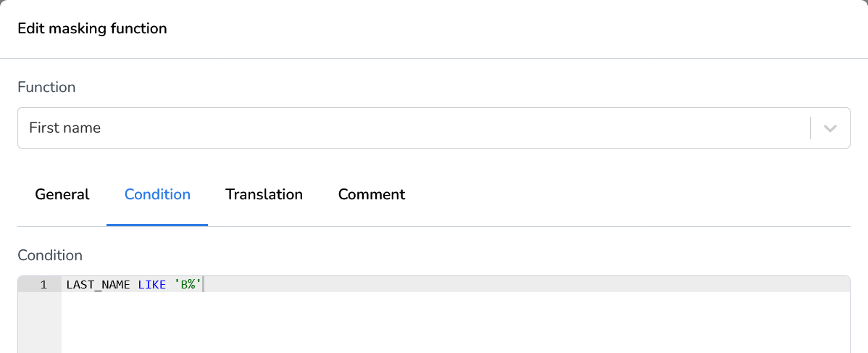This screenshot has height=353, width=868.
Task: Click the LIKE keyword in the editor
Action: (x=152, y=285)
